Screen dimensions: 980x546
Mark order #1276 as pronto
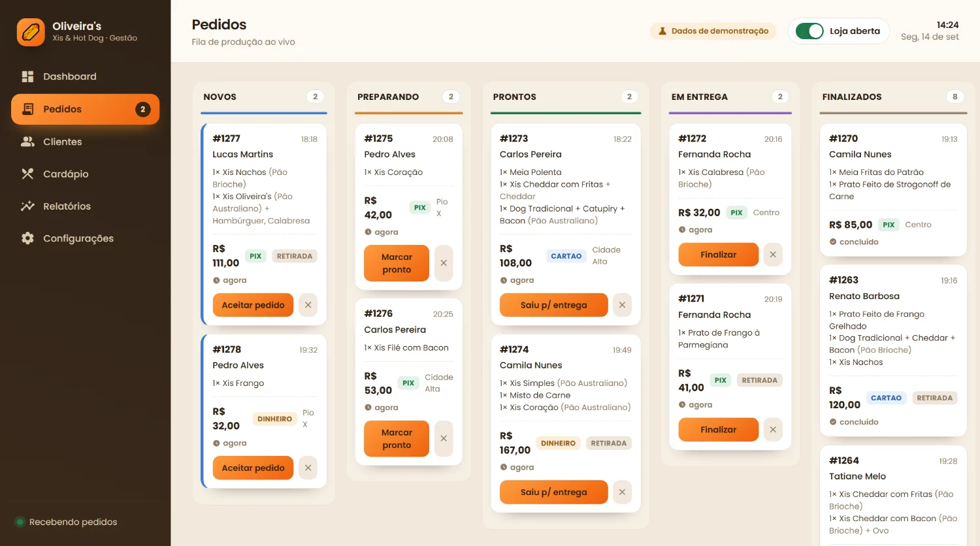point(397,438)
